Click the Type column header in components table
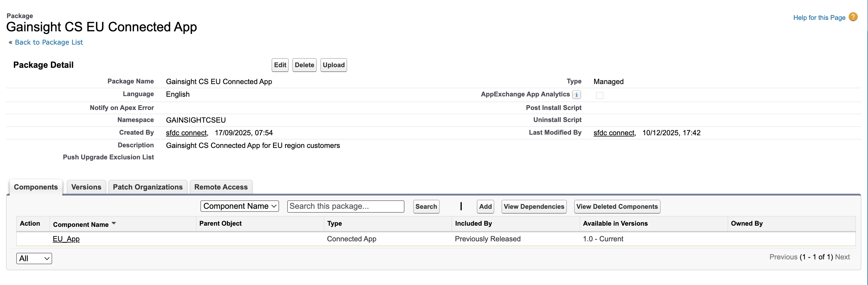 point(334,223)
